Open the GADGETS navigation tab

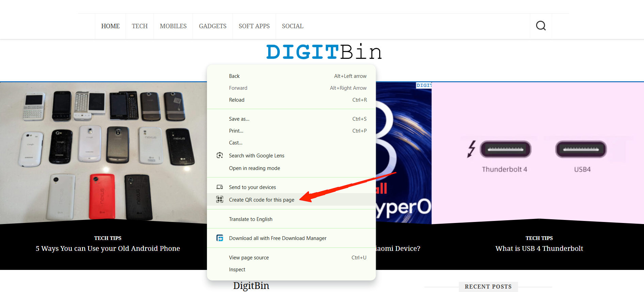click(x=213, y=26)
